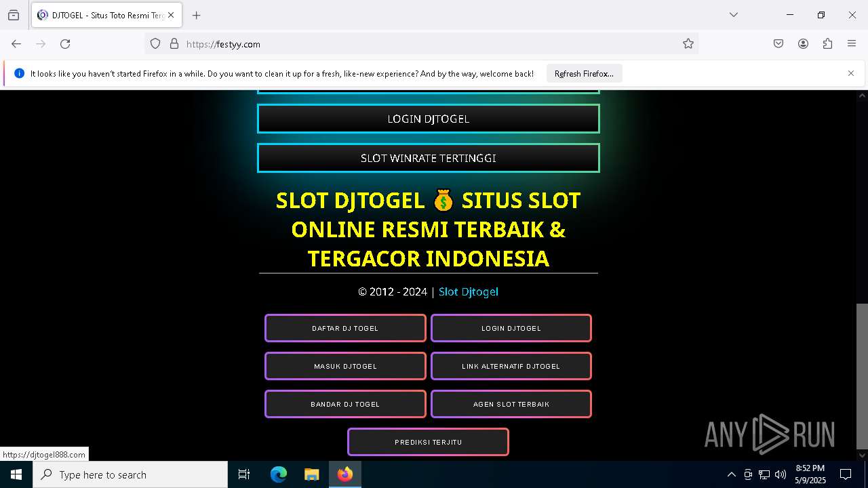Image resolution: width=868 pixels, height=488 pixels.
Task: Open clock showing 8:52 PM
Action: click(x=810, y=474)
